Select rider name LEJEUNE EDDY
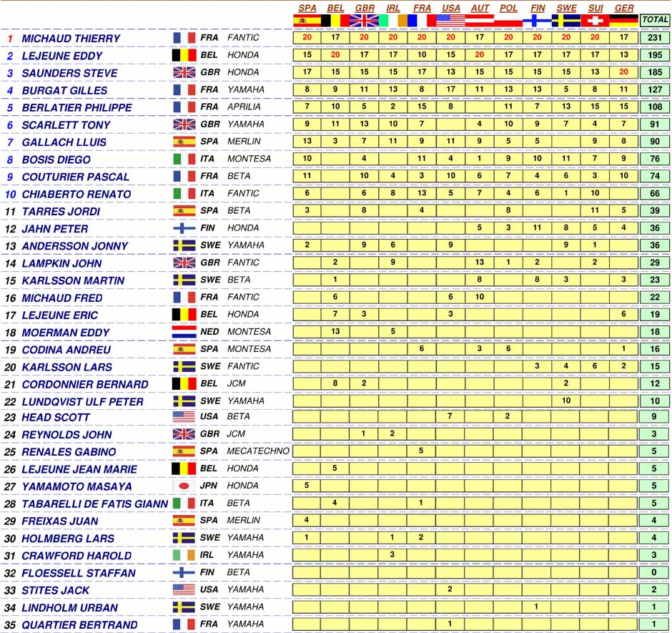 click(x=62, y=56)
